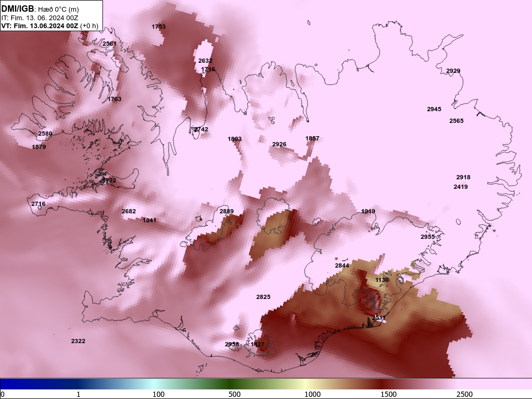
Task: Select the 2955 label
Action: [428, 237]
